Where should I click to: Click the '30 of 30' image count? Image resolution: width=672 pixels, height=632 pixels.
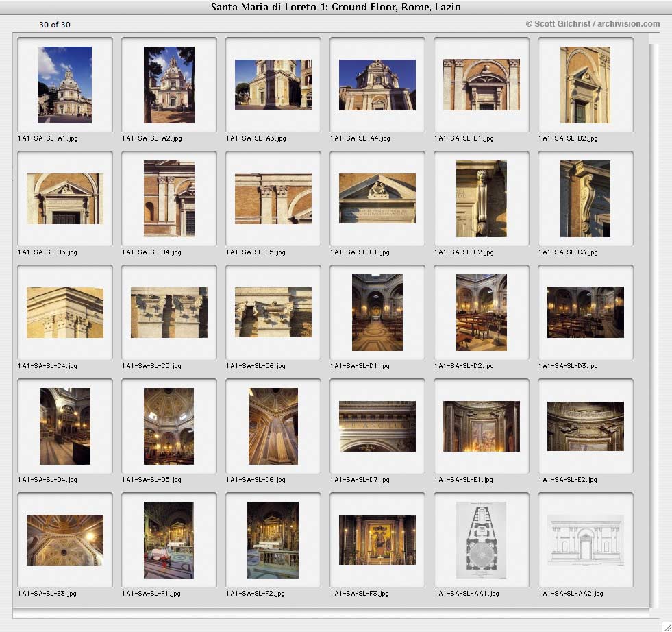point(54,25)
